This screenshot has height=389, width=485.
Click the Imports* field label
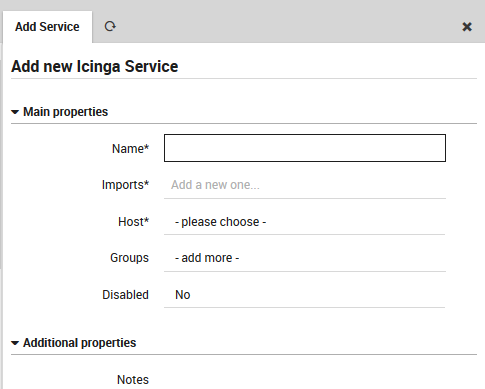[x=125, y=185]
